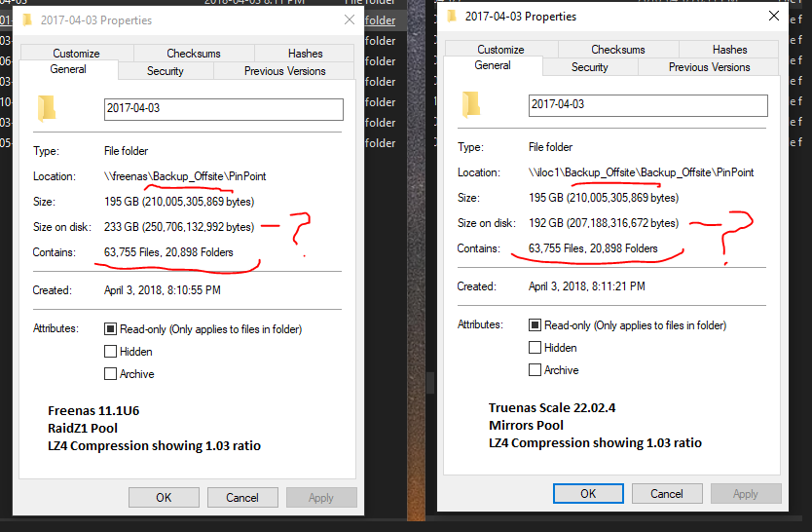Click folder name field in iloc1 properties window
This screenshot has width=812, height=532.
click(648, 105)
